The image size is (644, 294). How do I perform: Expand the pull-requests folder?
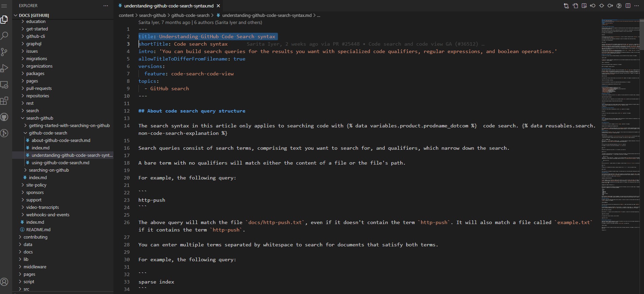39,88
